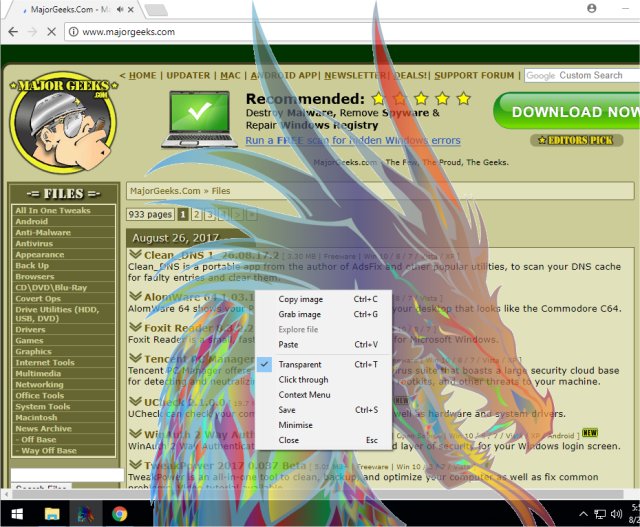
Task: Open Windows Start menu
Action: point(17,514)
